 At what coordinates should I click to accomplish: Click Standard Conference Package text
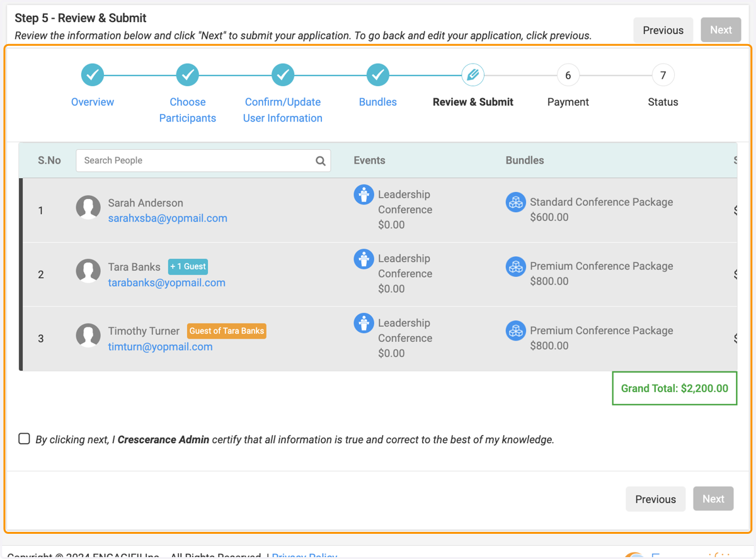[x=601, y=202]
